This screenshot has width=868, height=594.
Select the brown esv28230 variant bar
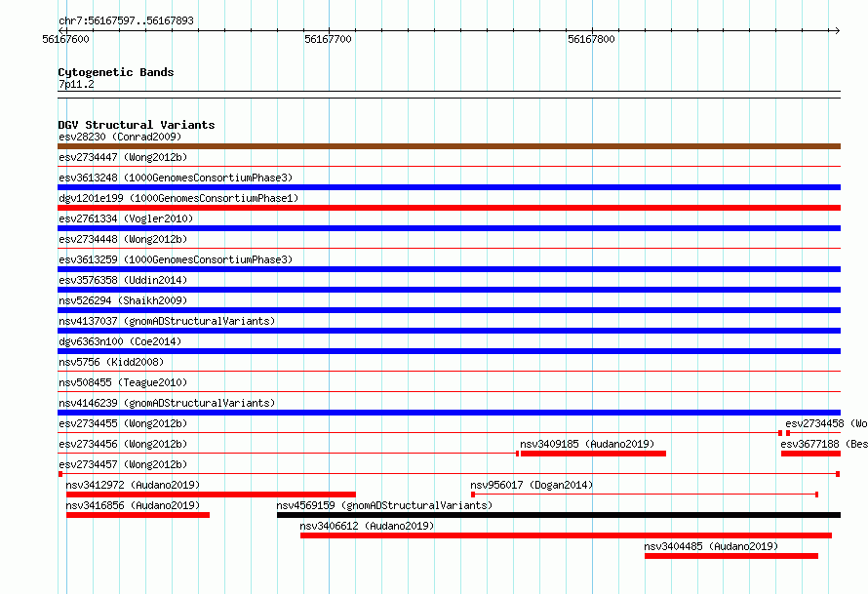(x=449, y=146)
